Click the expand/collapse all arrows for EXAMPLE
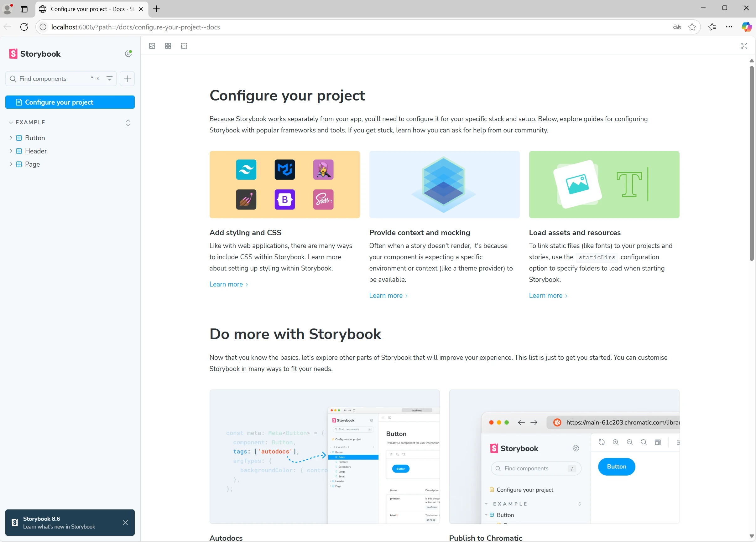The width and height of the screenshot is (756, 542). tap(128, 123)
